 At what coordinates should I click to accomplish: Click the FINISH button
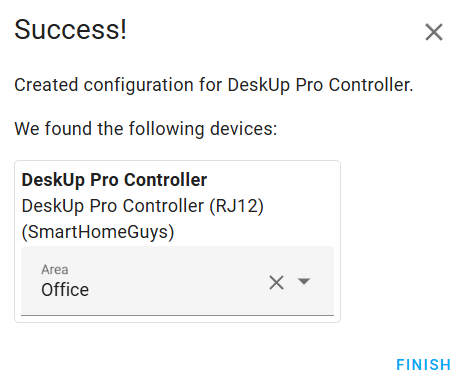pos(423,365)
